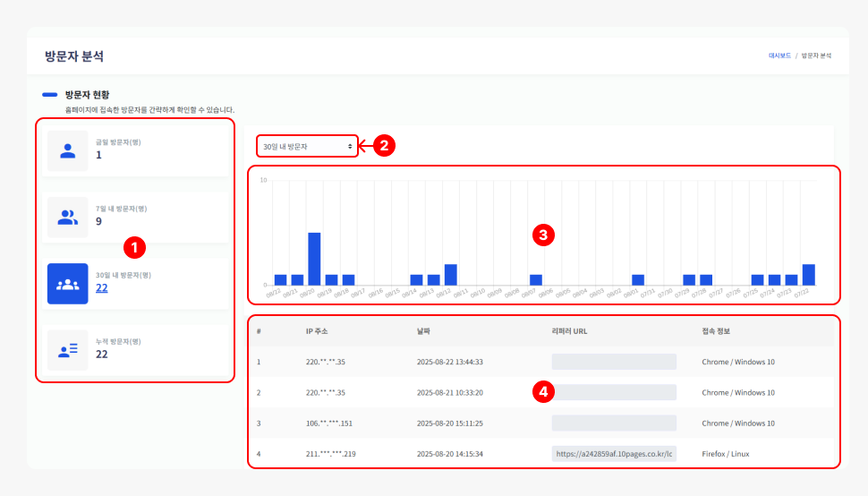This screenshot has width=868, height=496.
Task: Click the 방문자 분석 breadcrumb item
Action: click(x=816, y=56)
